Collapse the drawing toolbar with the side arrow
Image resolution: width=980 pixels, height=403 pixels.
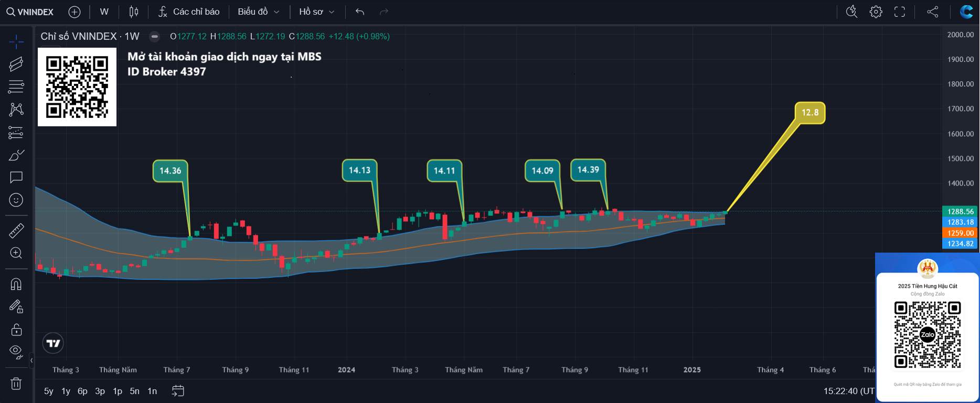tap(31, 361)
